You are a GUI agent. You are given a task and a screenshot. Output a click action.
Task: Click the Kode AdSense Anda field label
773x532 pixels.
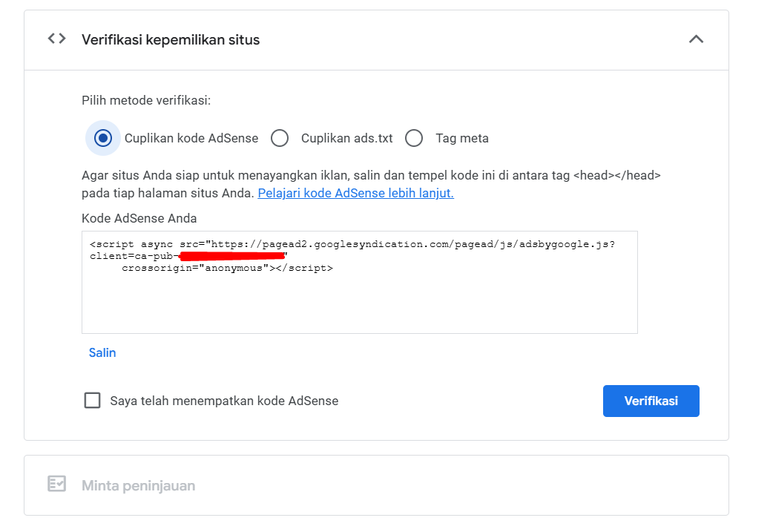[139, 218]
